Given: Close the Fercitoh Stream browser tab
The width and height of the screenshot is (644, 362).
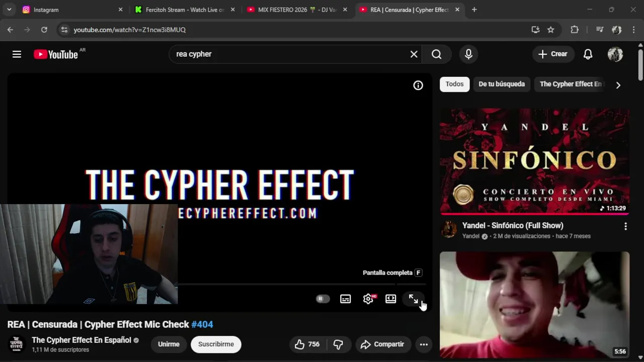Looking at the screenshot, I should click(232, 10).
